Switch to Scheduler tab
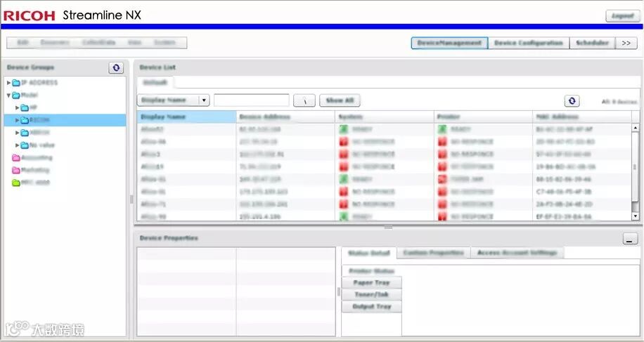The width and height of the screenshot is (644, 342). coord(592,43)
